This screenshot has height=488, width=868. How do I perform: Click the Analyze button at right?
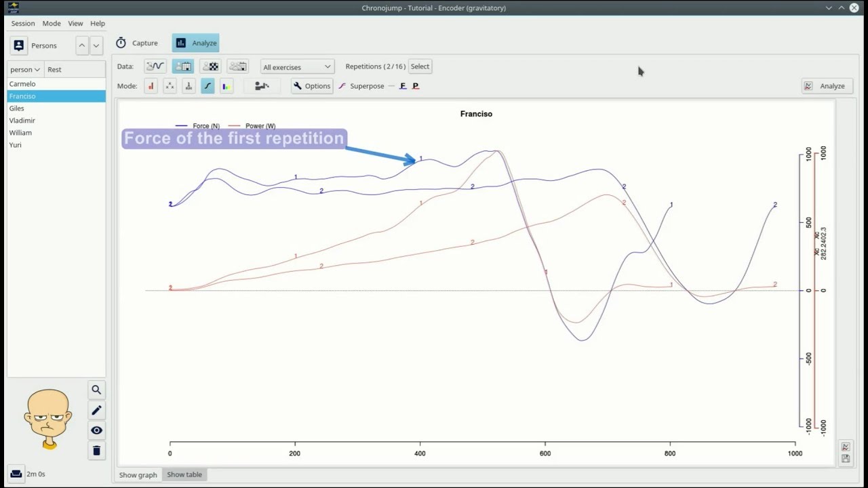tap(826, 86)
